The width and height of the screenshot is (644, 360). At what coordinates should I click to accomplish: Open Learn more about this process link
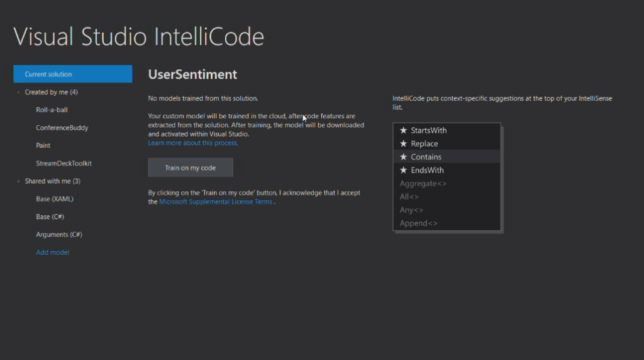[x=193, y=143]
